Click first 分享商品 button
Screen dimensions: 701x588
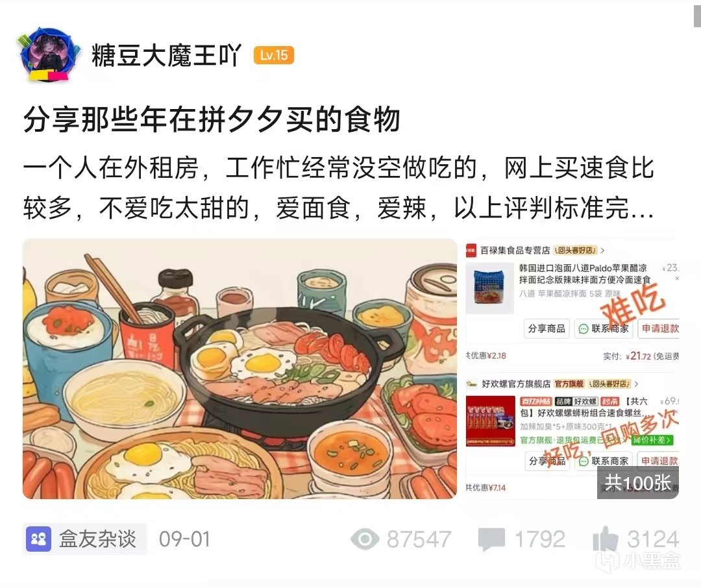(x=547, y=328)
